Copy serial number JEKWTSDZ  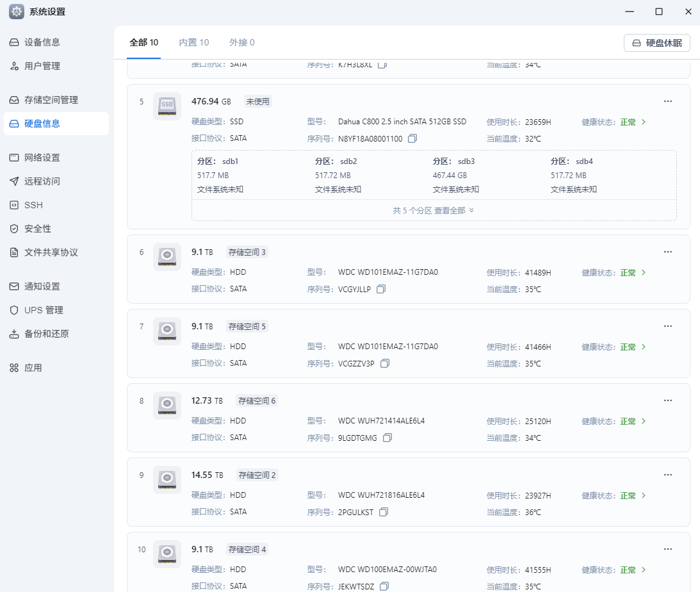(384, 586)
